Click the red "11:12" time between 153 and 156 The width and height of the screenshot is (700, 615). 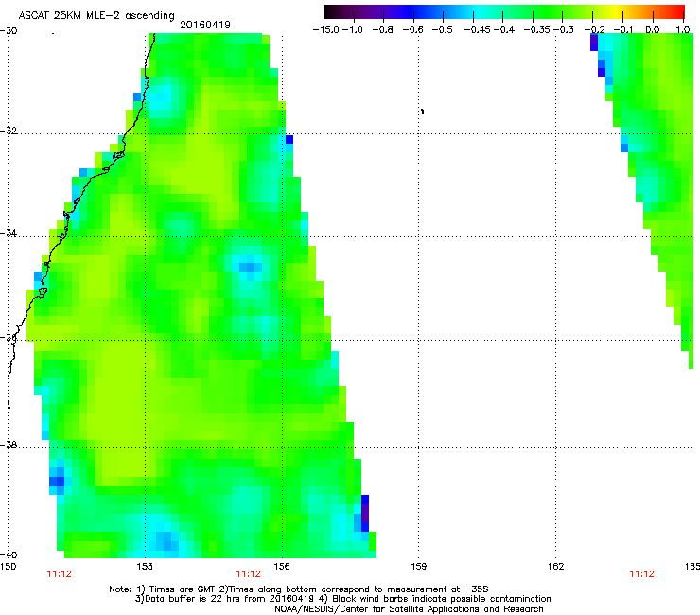(248, 574)
